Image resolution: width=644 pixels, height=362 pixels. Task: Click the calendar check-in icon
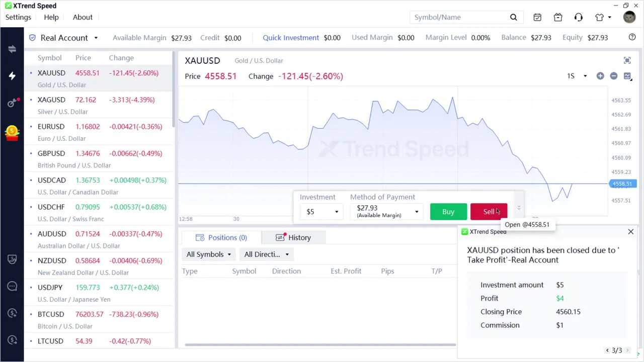537,17
